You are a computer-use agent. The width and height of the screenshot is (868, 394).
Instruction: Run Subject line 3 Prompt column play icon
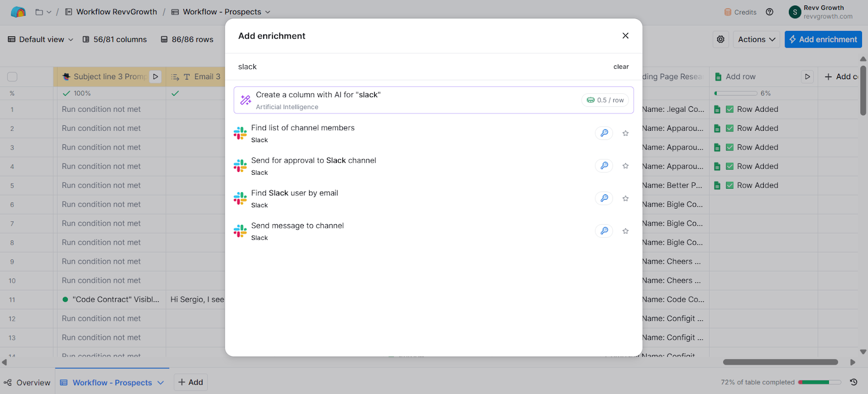(156, 77)
